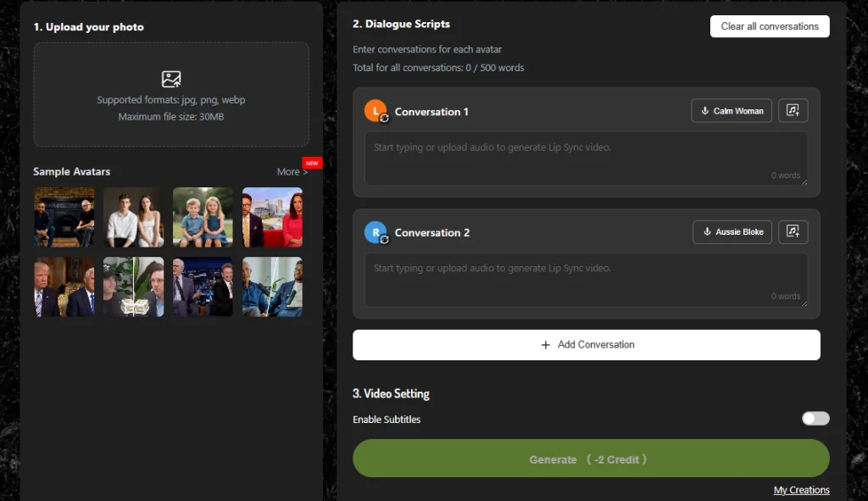Screen dimensions: 868x501
Task: Click the image upload icon in photo dropzone
Action: [x=171, y=80]
